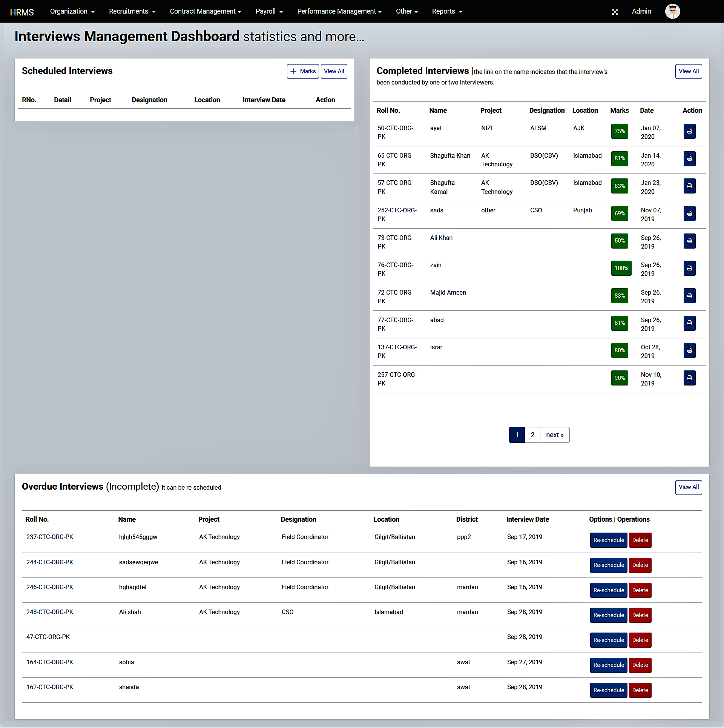Print zain's interview report

click(x=689, y=268)
